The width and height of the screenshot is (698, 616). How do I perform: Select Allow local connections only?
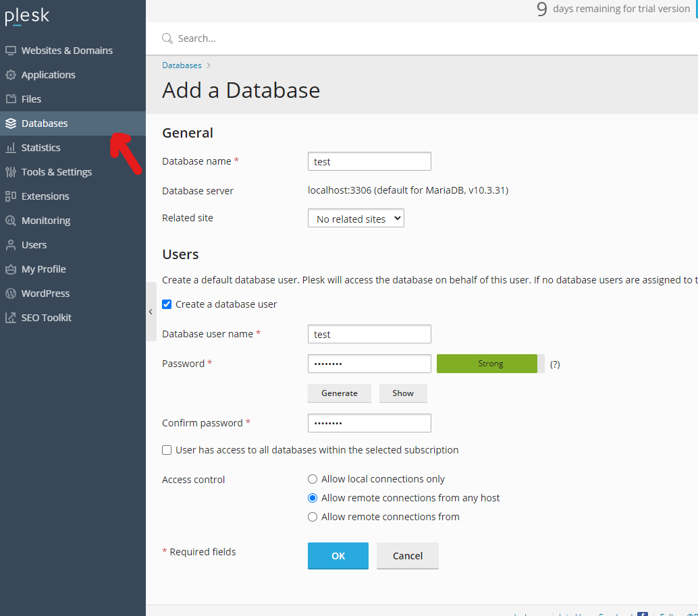click(313, 478)
